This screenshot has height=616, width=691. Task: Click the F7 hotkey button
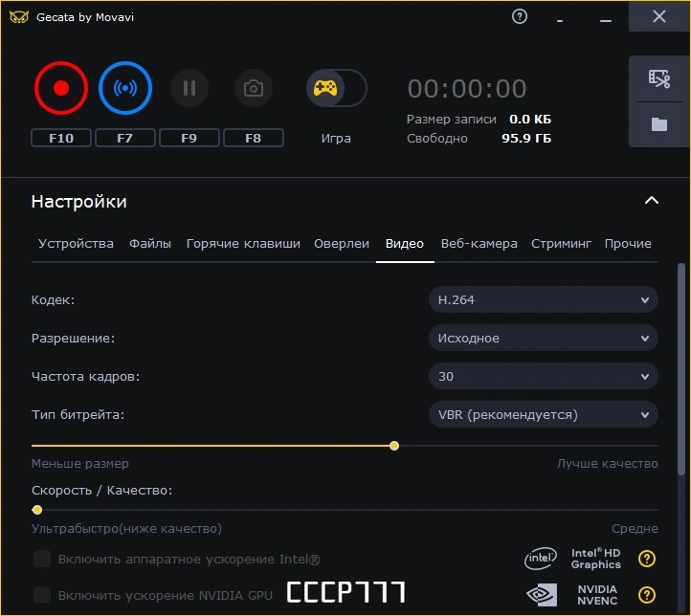125,138
